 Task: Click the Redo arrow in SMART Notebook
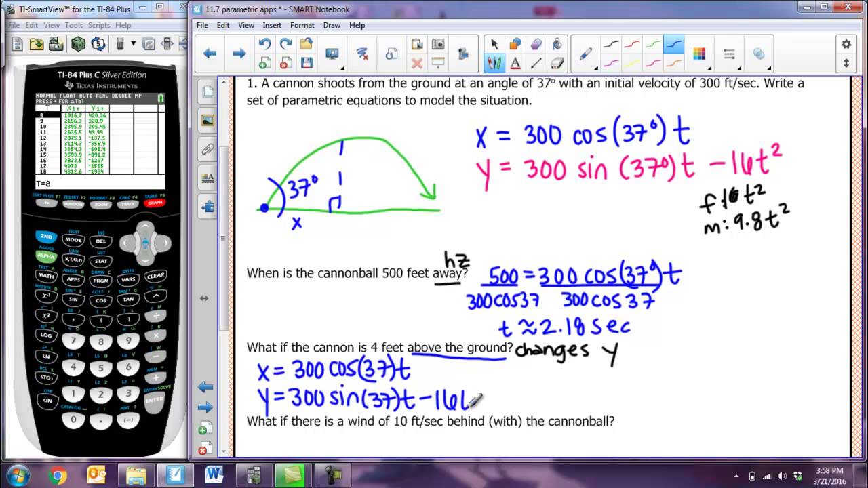285,45
